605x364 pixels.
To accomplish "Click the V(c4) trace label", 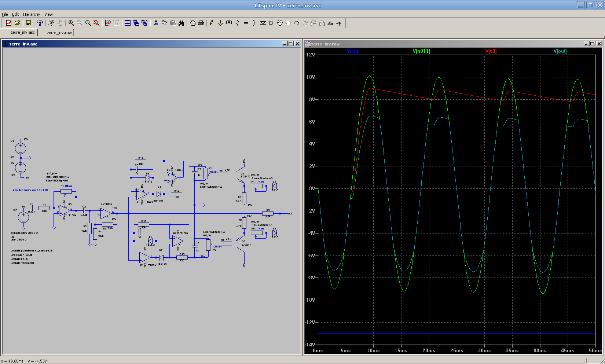I will click(x=352, y=51).
